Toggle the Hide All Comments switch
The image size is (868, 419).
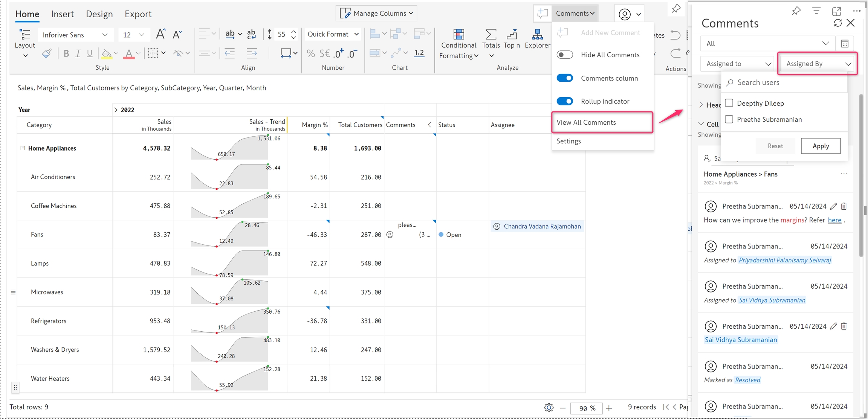[x=565, y=55]
